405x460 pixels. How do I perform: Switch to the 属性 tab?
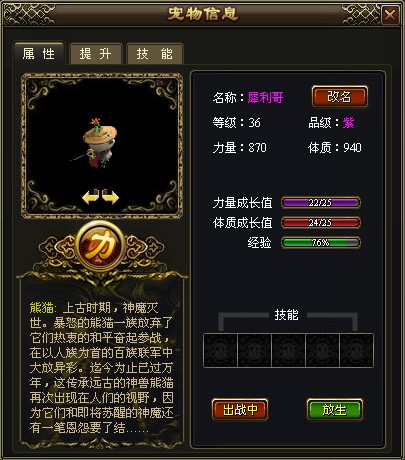(39, 53)
